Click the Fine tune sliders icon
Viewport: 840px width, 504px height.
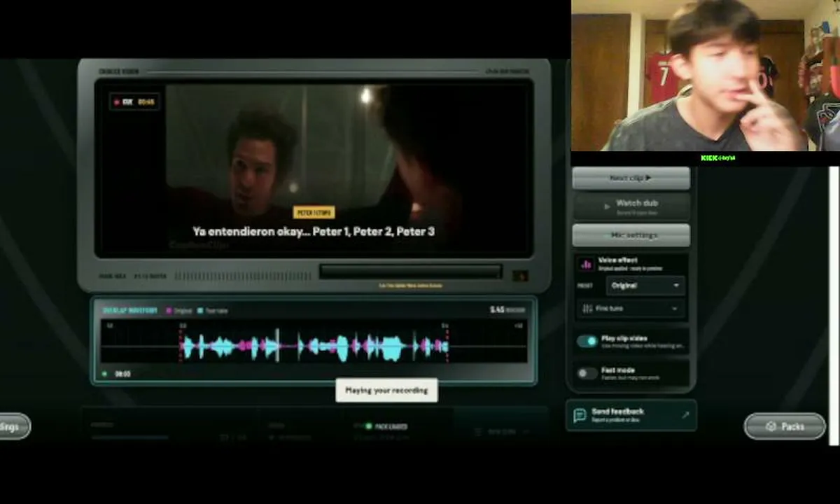coord(587,309)
